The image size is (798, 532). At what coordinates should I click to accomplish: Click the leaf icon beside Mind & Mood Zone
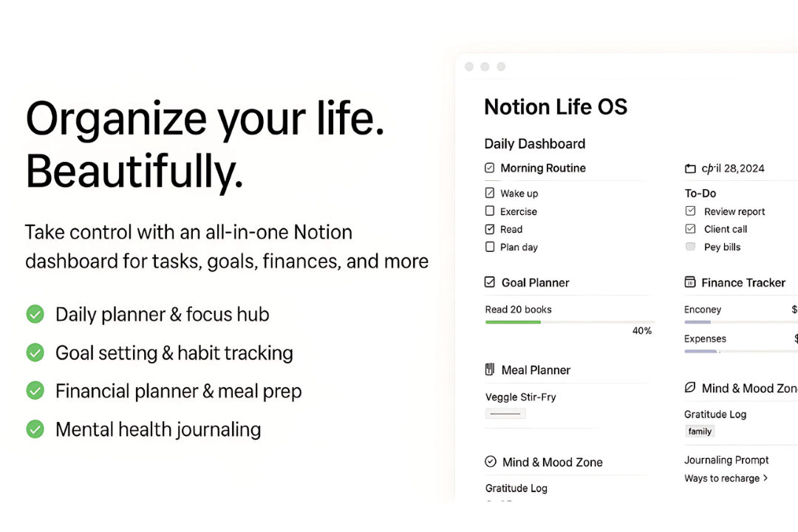pos(689,387)
